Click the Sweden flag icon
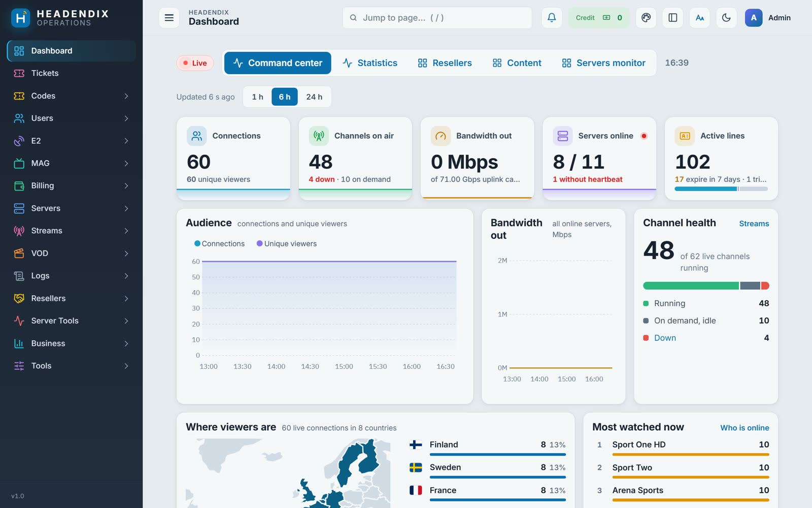This screenshot has height=508, width=812. (416, 467)
